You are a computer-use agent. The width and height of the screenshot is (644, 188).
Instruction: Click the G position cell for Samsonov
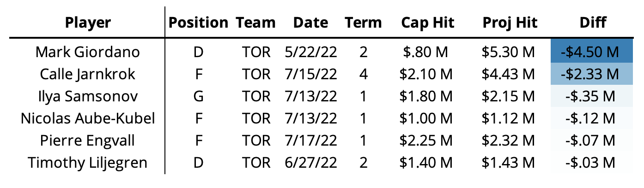198,96
